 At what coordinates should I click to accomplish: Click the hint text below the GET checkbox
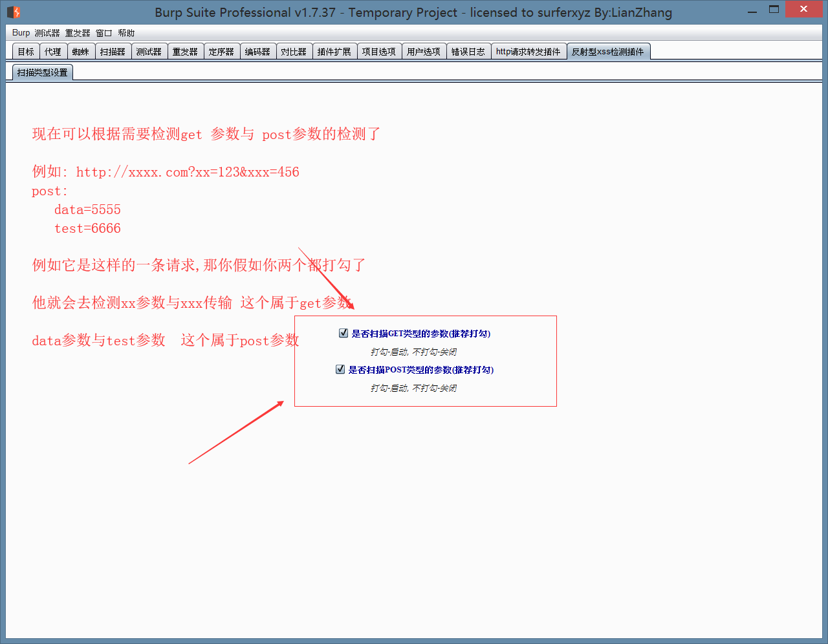tap(413, 352)
